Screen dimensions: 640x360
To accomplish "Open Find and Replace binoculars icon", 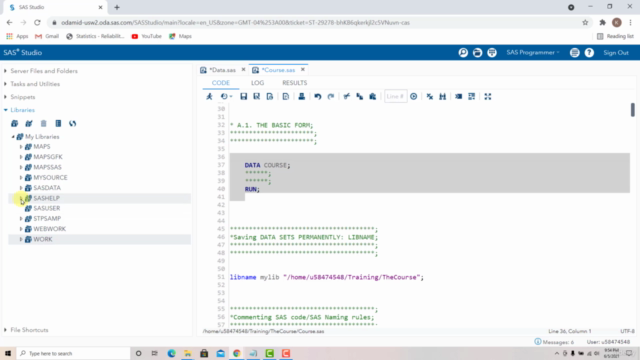I will [442, 97].
